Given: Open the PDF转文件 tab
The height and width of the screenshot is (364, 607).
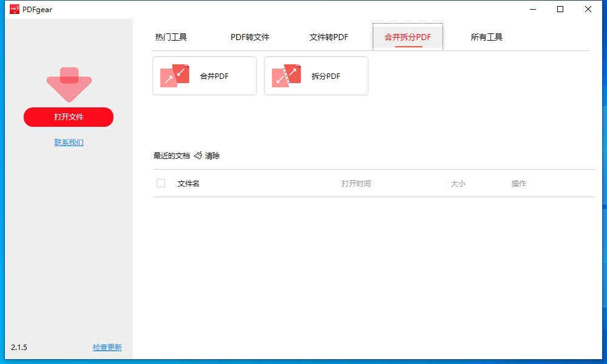Looking at the screenshot, I should (250, 37).
